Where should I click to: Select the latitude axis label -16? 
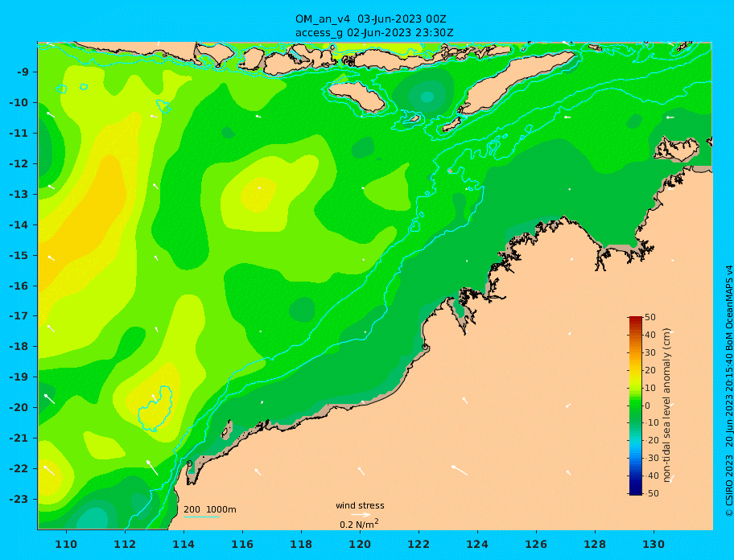click(x=19, y=286)
